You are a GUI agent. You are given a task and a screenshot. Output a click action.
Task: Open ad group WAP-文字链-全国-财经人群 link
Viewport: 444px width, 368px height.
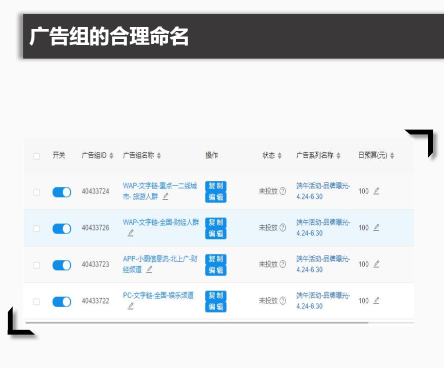point(161,222)
